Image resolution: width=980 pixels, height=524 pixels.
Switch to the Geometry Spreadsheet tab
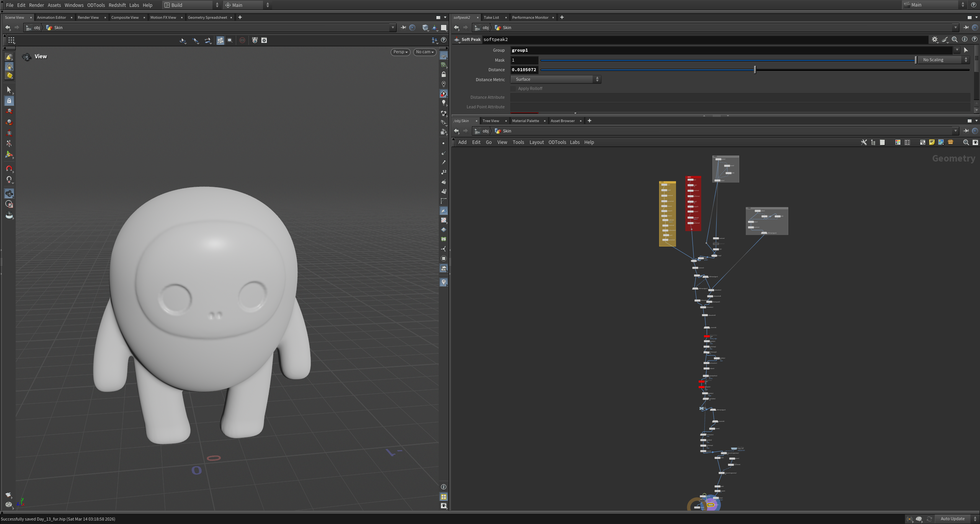[207, 18]
